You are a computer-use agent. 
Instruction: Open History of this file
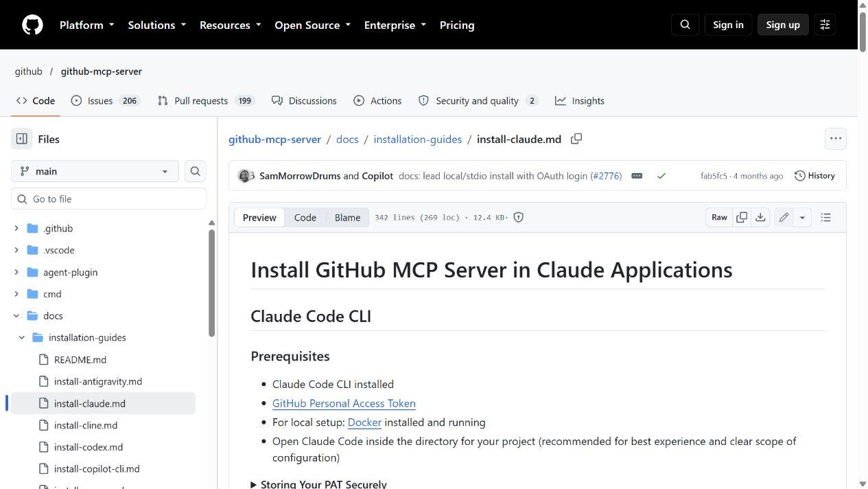click(814, 176)
